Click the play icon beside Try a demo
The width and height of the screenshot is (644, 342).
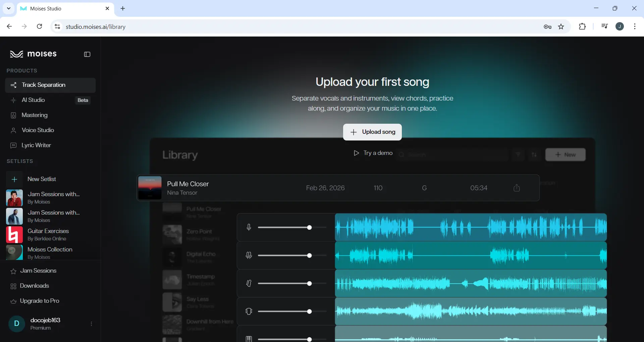tap(356, 153)
